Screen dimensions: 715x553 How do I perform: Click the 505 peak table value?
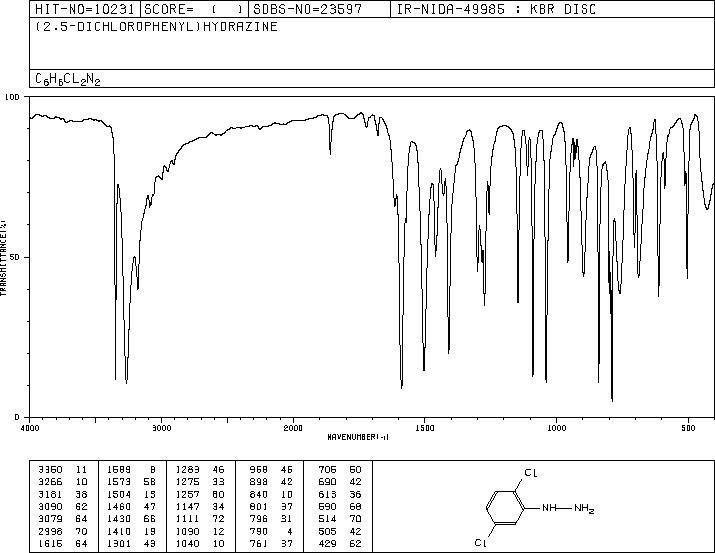point(327,531)
